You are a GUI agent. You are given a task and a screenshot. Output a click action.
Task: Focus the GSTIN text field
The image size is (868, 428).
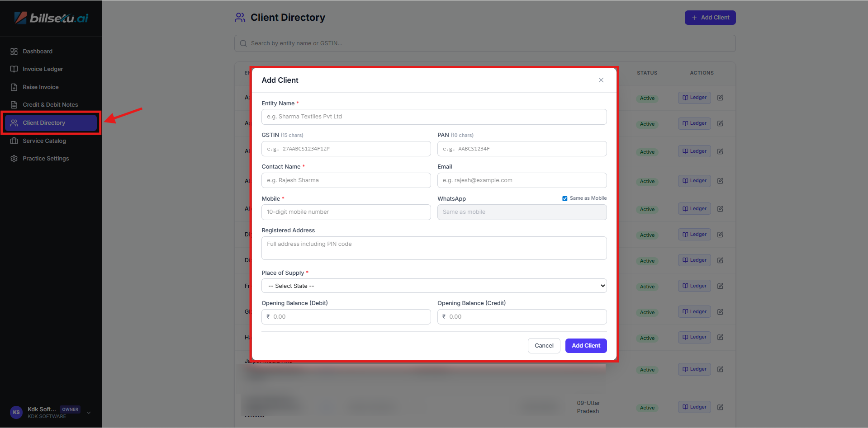point(346,149)
